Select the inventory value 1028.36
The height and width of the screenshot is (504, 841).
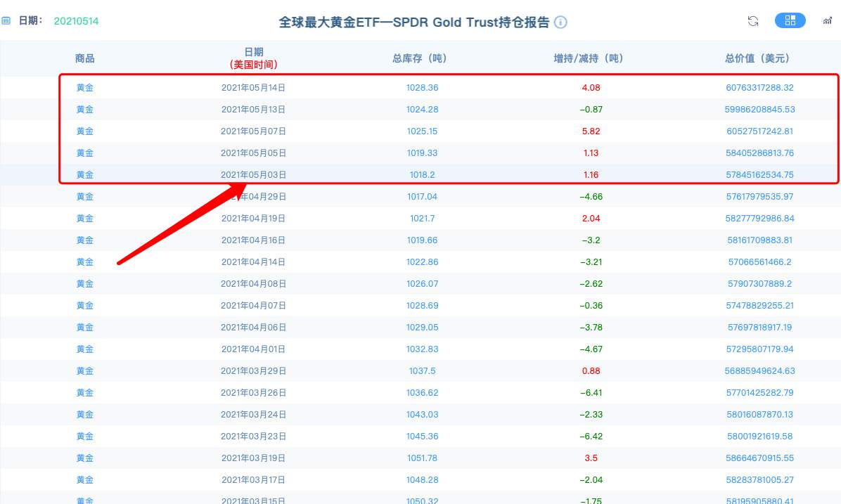coord(422,87)
